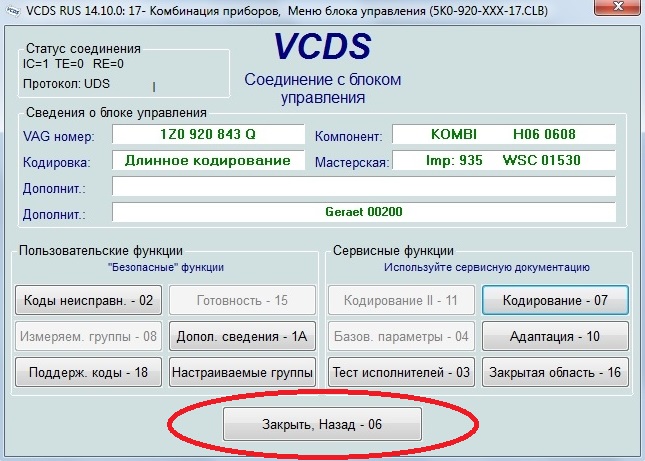
Task: Click the VAG номер: label
Action: pos(58,136)
